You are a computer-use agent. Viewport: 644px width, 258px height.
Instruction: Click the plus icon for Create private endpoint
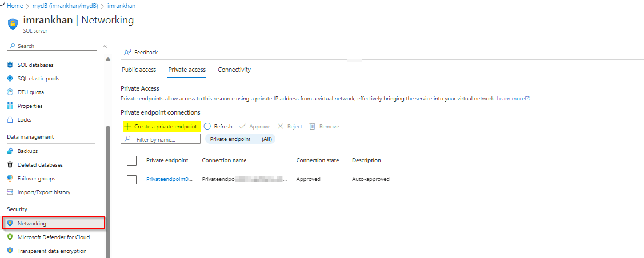click(128, 126)
